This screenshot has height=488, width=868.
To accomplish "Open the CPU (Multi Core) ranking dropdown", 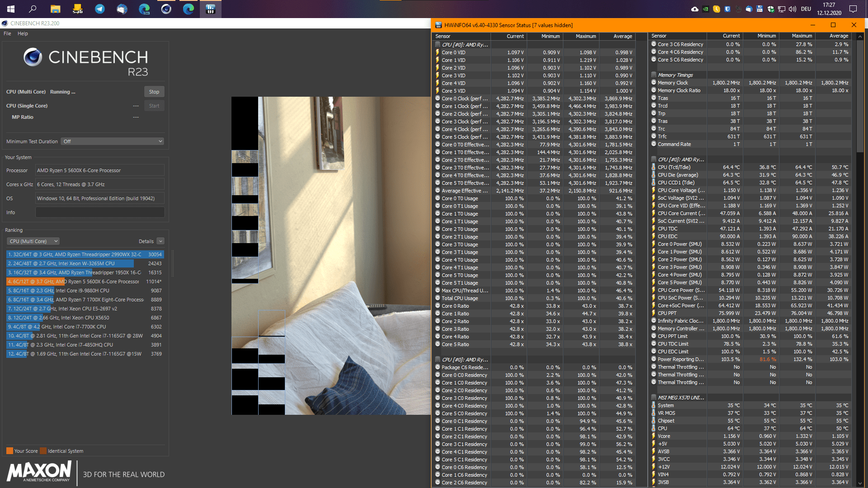I will click(x=33, y=241).
